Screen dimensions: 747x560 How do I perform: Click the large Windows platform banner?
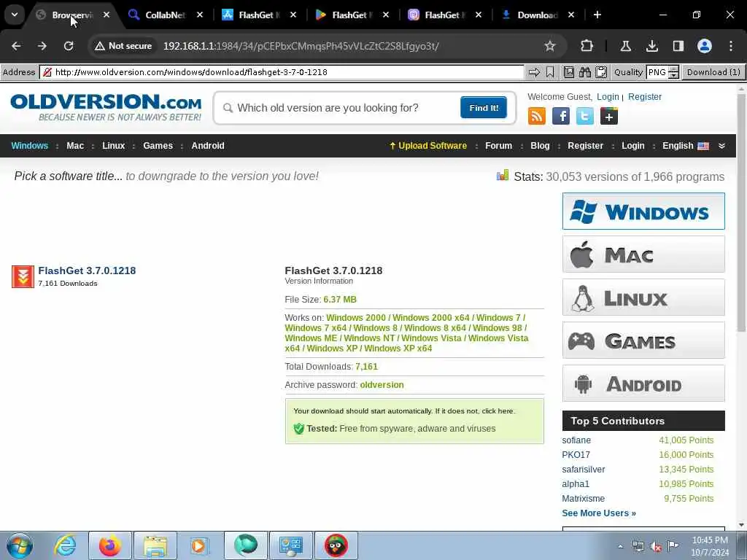coord(643,211)
